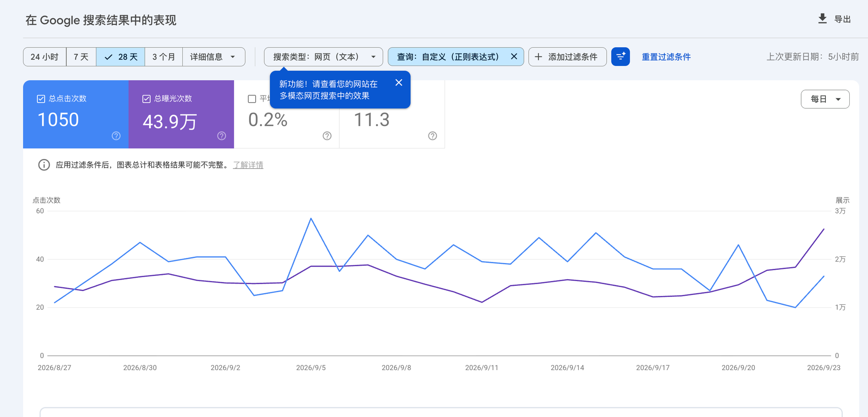Enable the average CTR checkbox

252,99
